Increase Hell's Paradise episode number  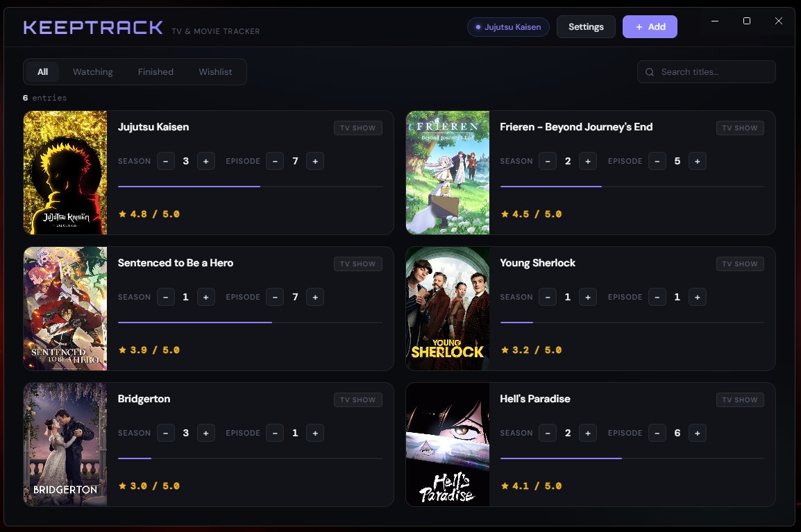[698, 433]
